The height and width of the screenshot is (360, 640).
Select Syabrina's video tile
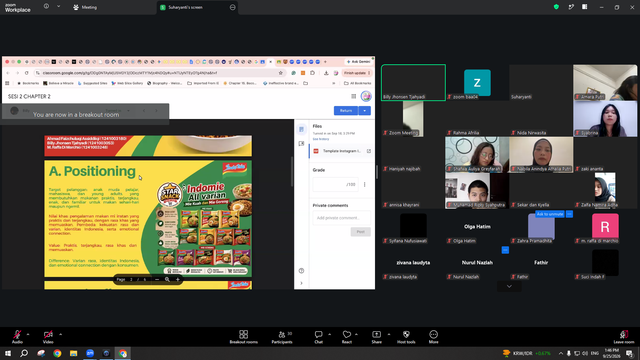tap(605, 118)
